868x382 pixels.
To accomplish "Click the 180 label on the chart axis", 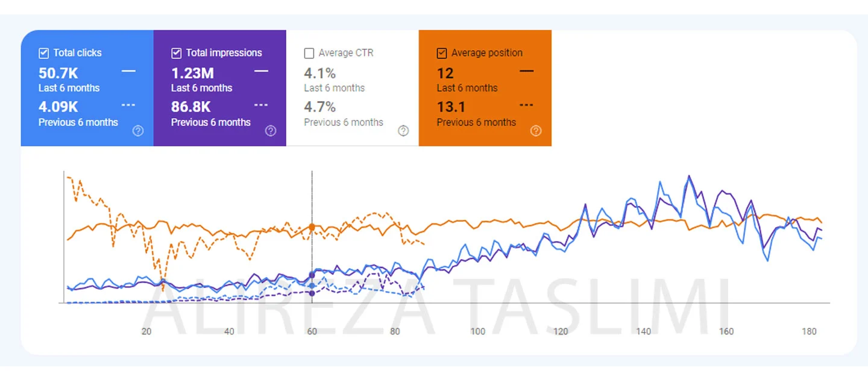I will [809, 331].
